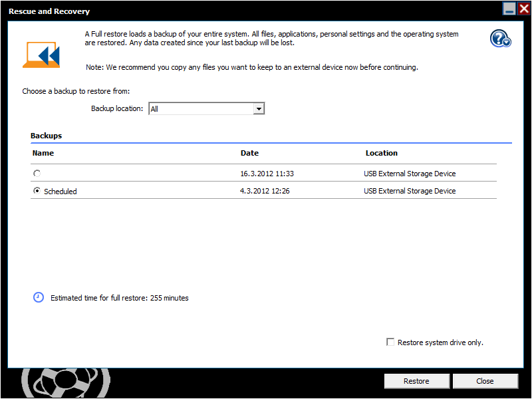Click the Rescue and Recovery title bar text
This screenshot has height=399, width=532.
(x=49, y=11)
